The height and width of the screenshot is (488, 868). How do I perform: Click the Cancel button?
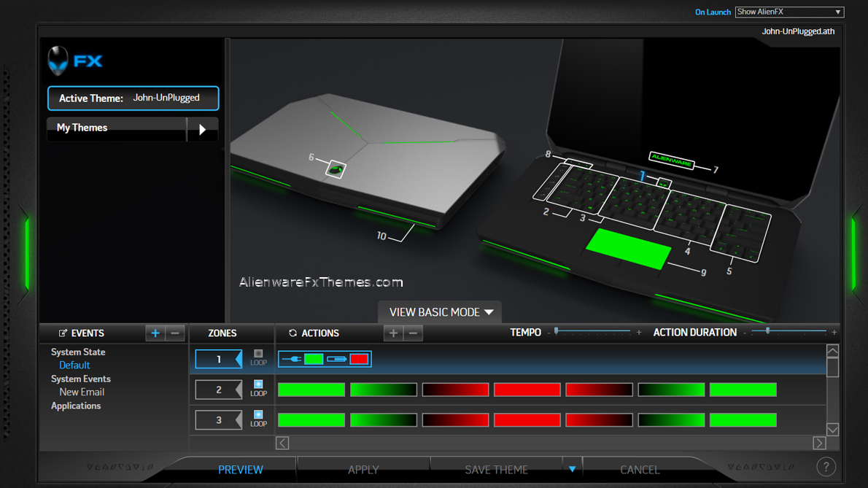(x=640, y=469)
